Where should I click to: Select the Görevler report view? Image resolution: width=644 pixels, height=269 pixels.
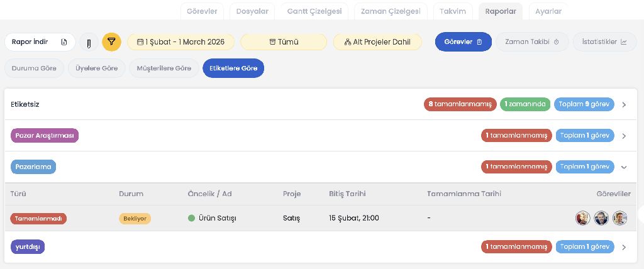pos(463,42)
